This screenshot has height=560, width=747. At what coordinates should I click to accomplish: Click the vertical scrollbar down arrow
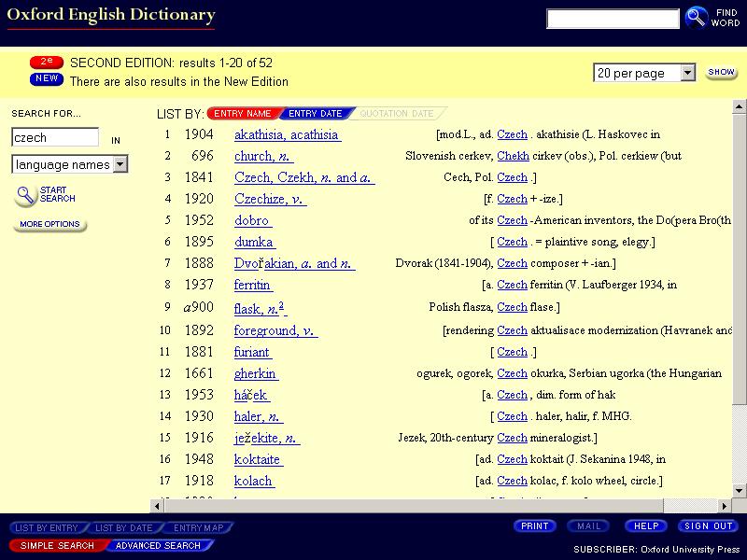[739, 491]
